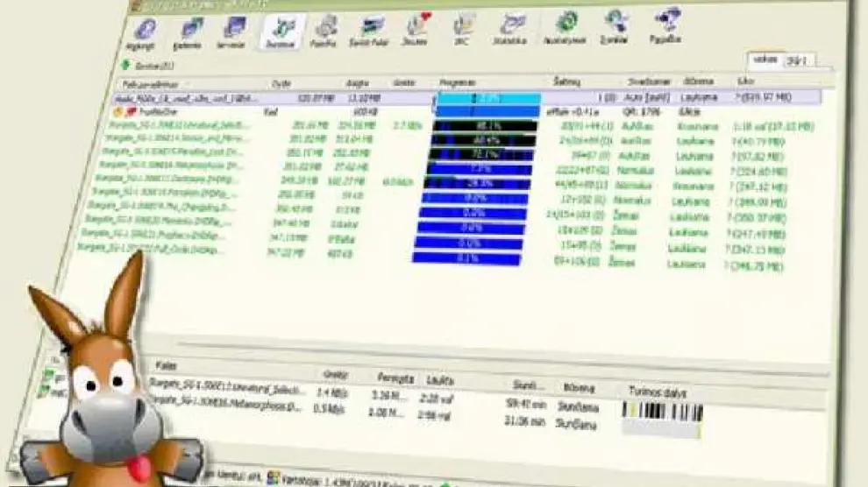The image size is (868, 487).
Task: Open the Tools (Įrankiai) toolbar icon
Action: pos(617,26)
